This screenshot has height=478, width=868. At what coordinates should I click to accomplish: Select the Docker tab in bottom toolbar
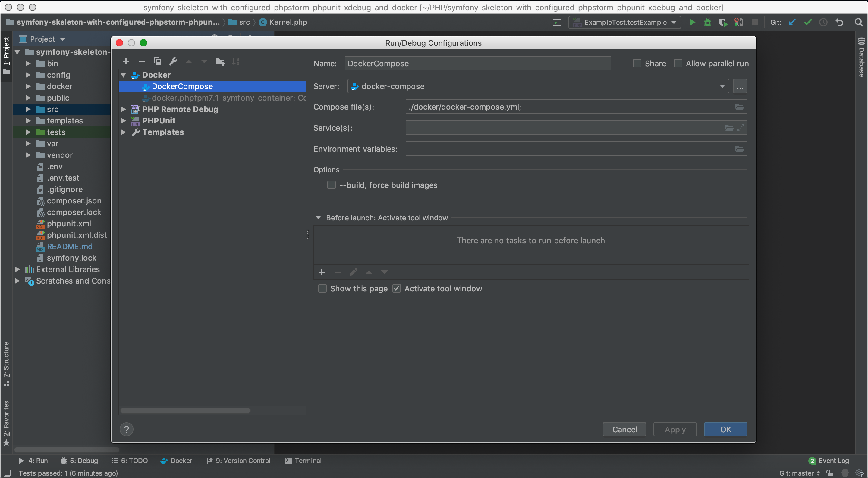click(181, 460)
